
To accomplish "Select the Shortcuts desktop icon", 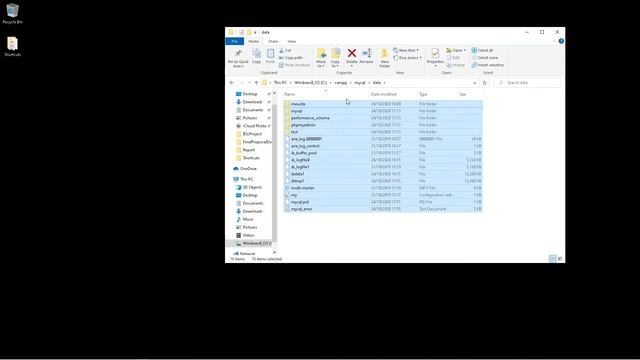I will click(x=13, y=47).
